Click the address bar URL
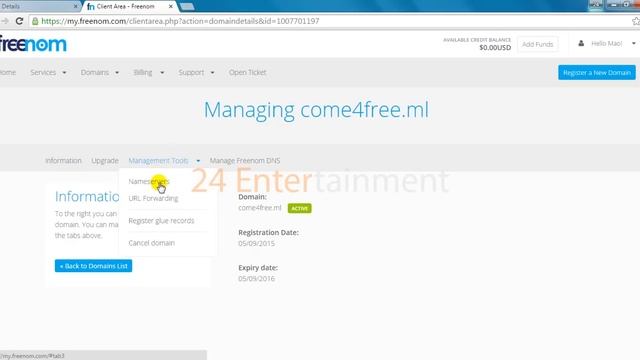The height and width of the screenshot is (360, 640). coord(180,21)
